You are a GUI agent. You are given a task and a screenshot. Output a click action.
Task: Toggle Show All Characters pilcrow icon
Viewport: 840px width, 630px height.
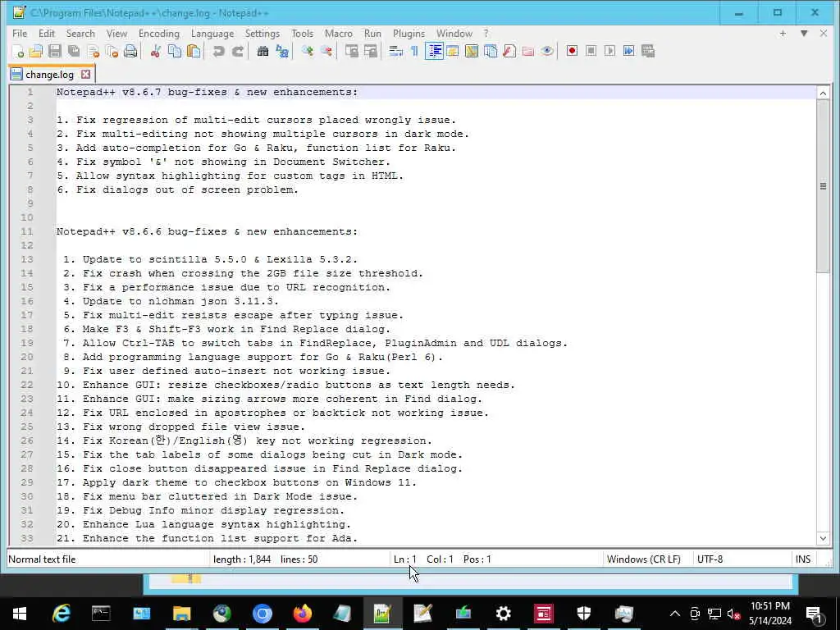(414, 52)
